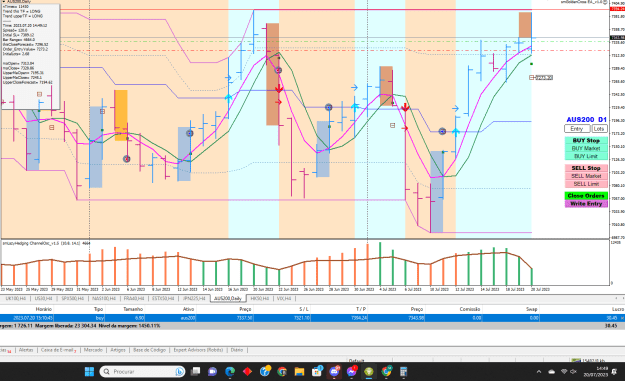Switch to the HK50,H4 chart tab

[x=259, y=299]
